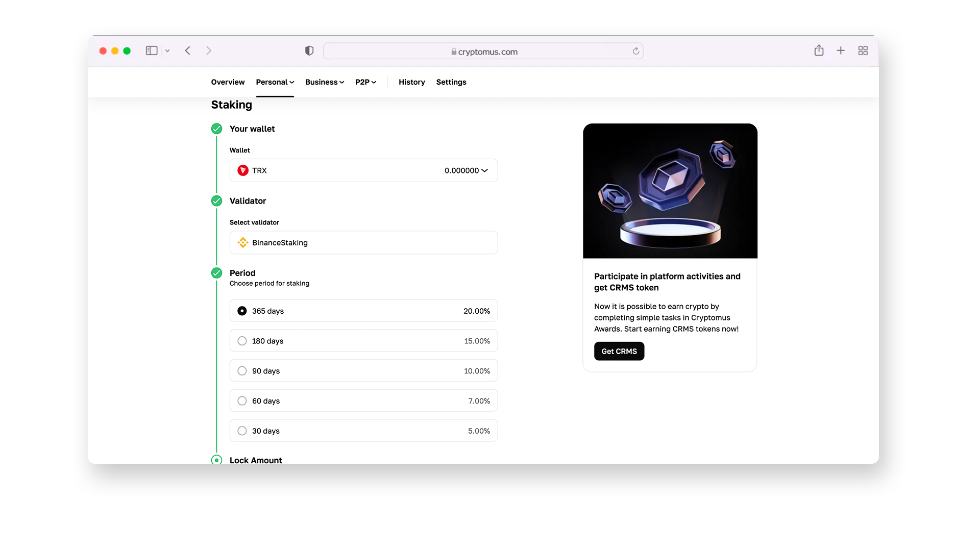Screen dimensions: 980x551
Task: Click the green checkmark next to Your wallet
Action: (217, 129)
